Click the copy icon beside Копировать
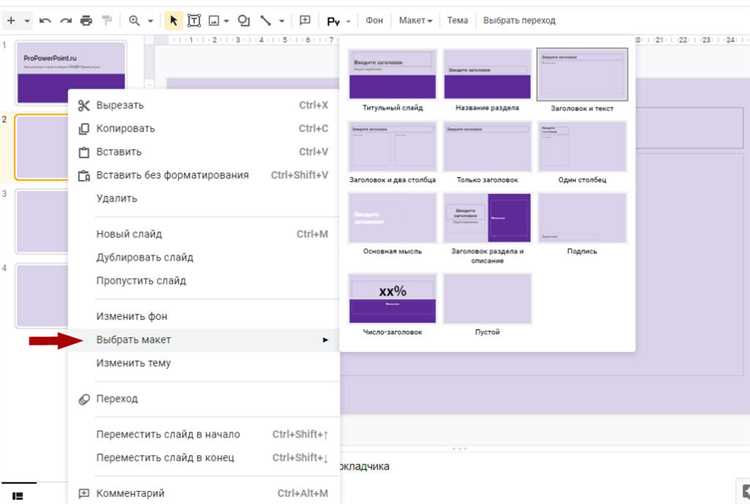This screenshot has height=504, width=750. 84,129
